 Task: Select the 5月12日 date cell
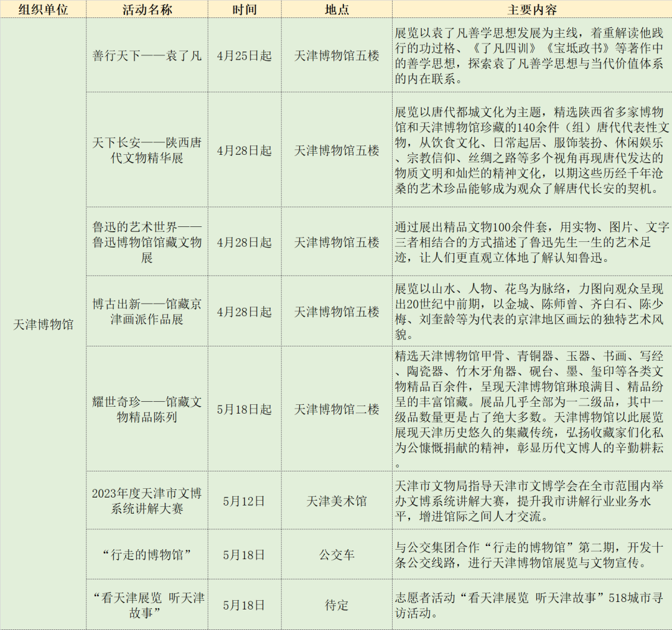(244, 501)
